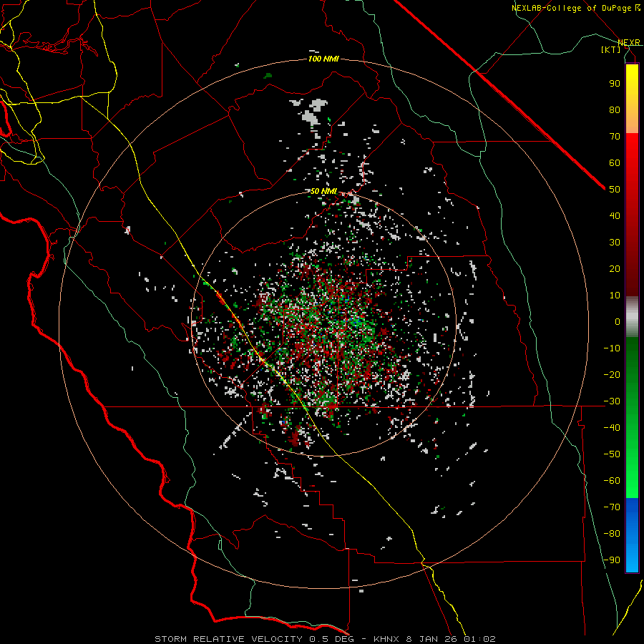
Task: Click the KHNX timestamp 8 JAN 26 01:02
Action: [434, 639]
